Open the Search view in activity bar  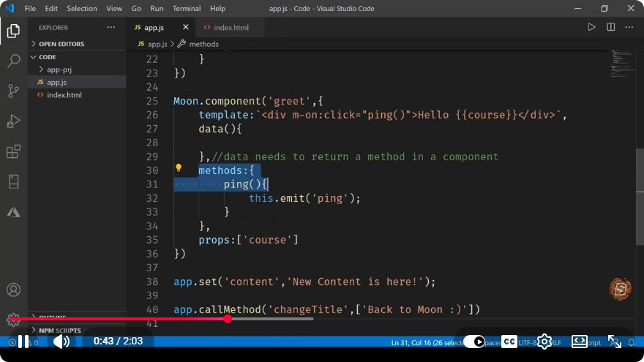tap(13, 61)
